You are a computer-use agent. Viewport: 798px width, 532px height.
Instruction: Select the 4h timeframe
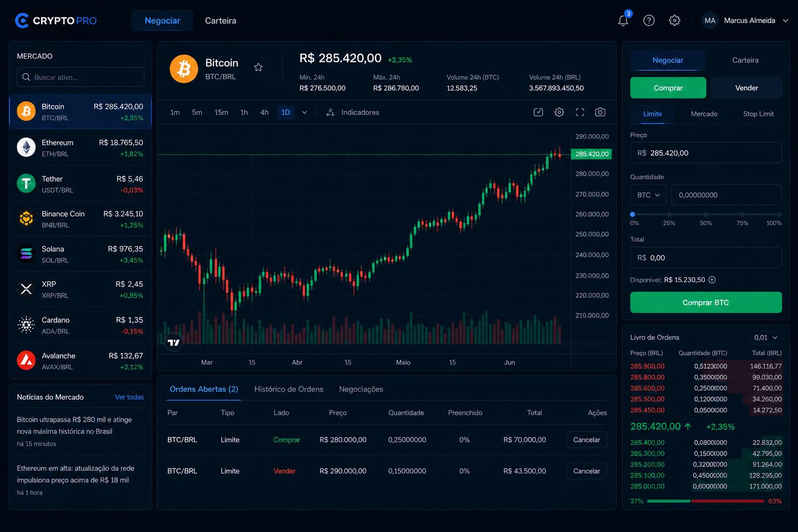(x=264, y=112)
